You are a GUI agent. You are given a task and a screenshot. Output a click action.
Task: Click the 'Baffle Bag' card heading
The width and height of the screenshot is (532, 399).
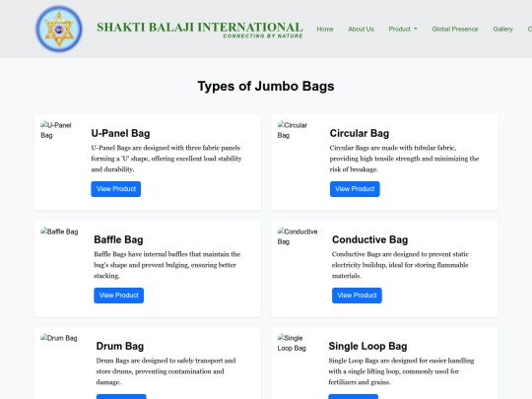click(x=118, y=239)
